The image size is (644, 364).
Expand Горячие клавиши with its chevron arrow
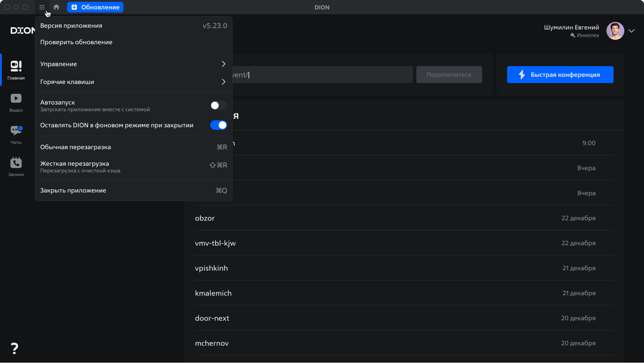pos(224,82)
